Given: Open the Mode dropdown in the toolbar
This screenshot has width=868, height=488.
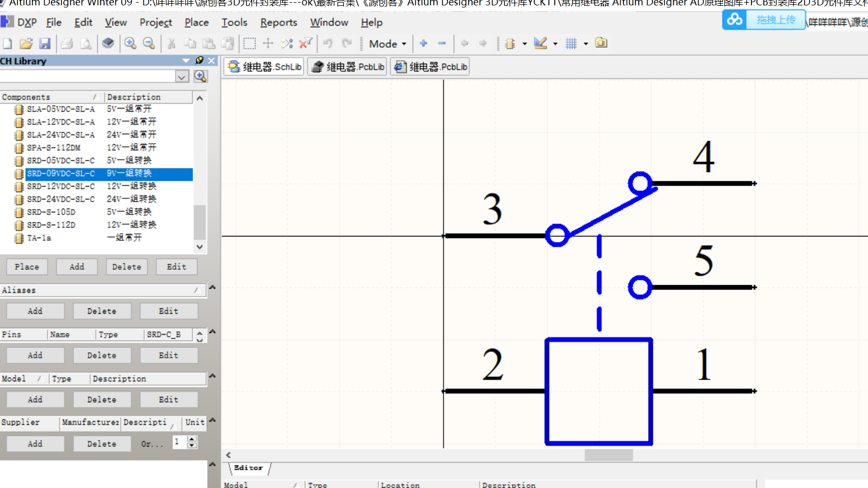Looking at the screenshot, I should pyautogui.click(x=387, y=44).
